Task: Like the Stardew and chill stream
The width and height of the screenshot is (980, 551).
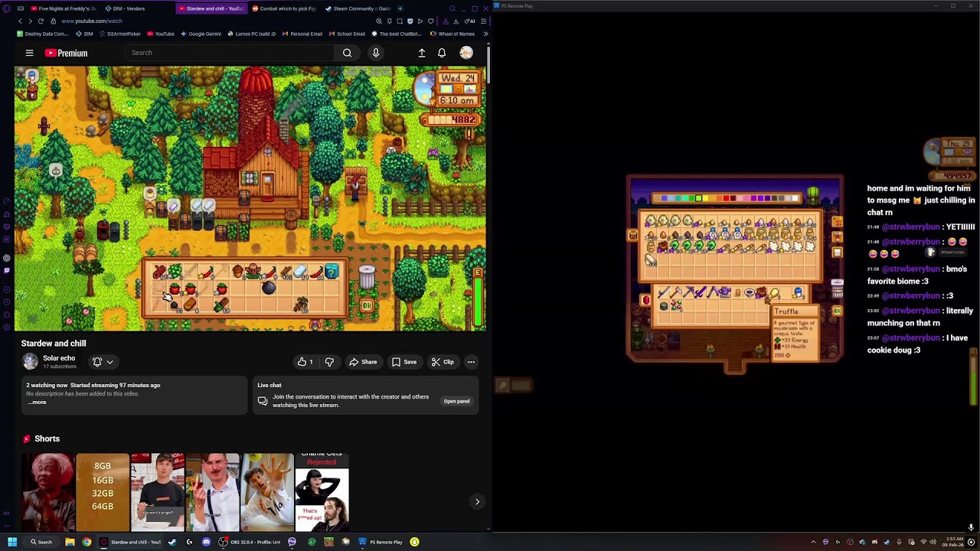Action: pos(305,362)
